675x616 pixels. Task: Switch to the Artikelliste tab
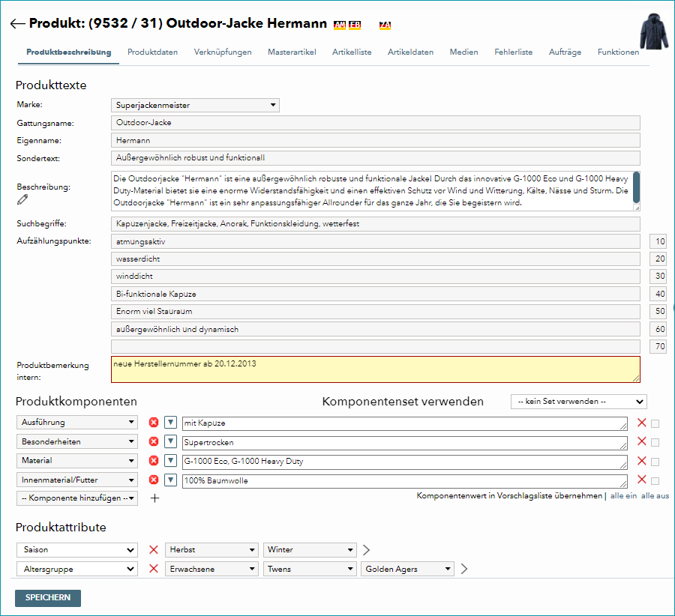(x=352, y=52)
